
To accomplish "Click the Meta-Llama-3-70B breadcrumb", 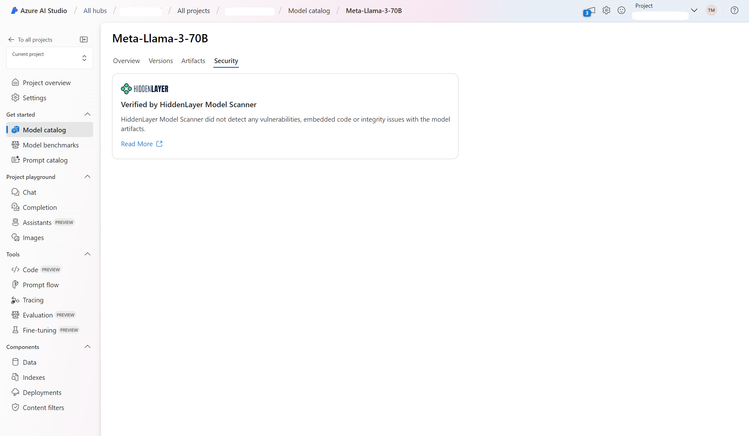I will 374,11.
